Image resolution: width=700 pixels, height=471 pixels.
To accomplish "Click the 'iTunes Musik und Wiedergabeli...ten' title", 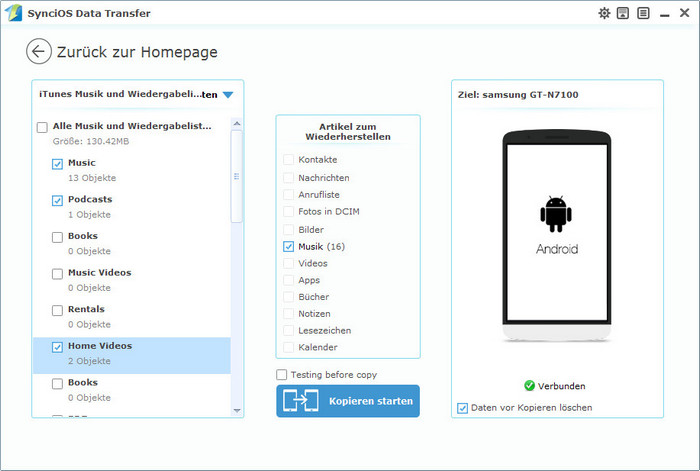I will point(128,94).
